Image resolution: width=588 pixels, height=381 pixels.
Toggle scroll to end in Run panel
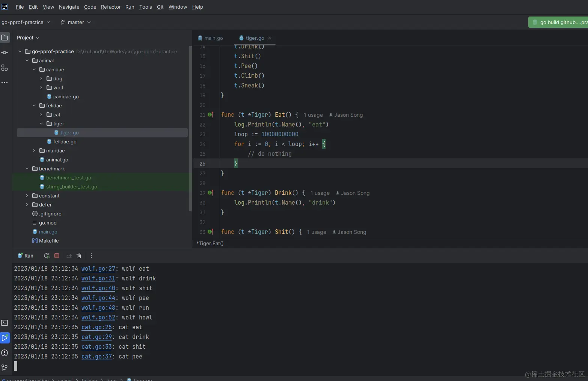[69, 256]
